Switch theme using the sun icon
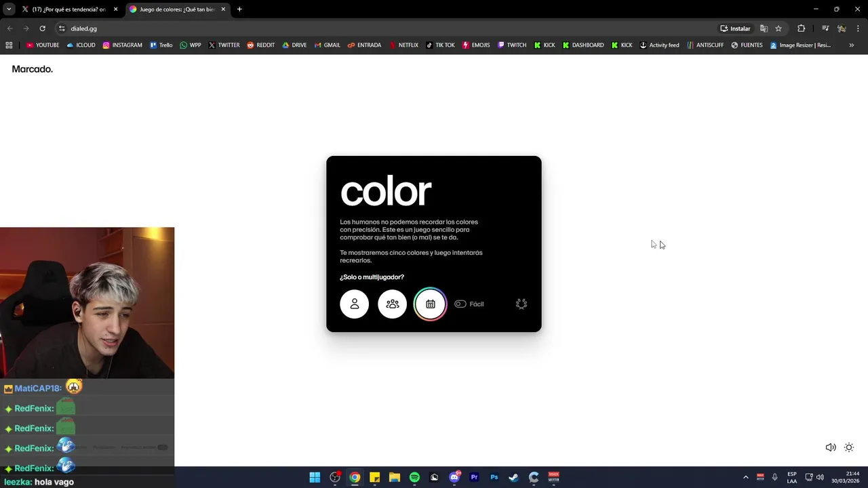Viewport: 868px width, 488px height. tap(849, 447)
